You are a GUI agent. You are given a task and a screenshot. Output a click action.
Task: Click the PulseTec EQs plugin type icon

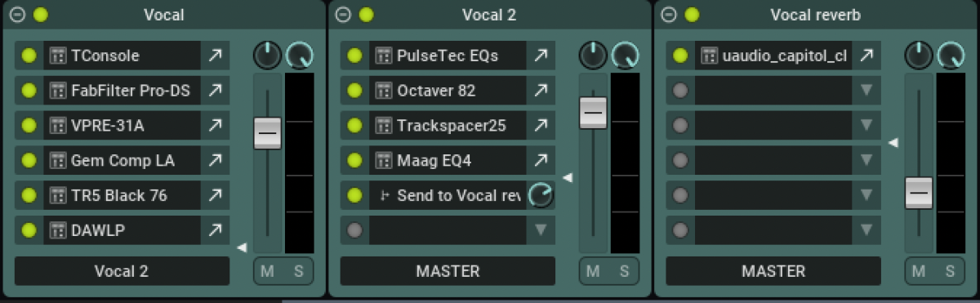click(383, 56)
